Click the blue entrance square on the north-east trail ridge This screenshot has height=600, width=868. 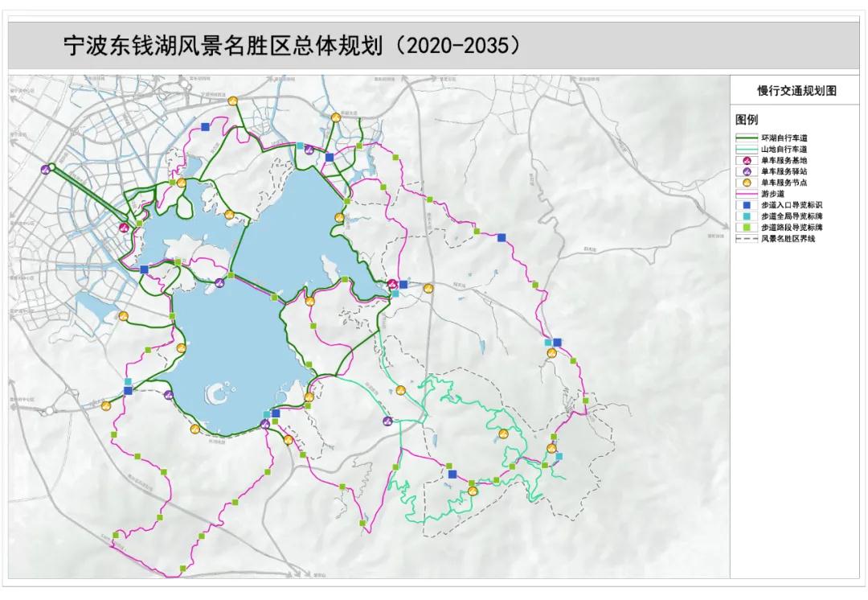pos(502,238)
